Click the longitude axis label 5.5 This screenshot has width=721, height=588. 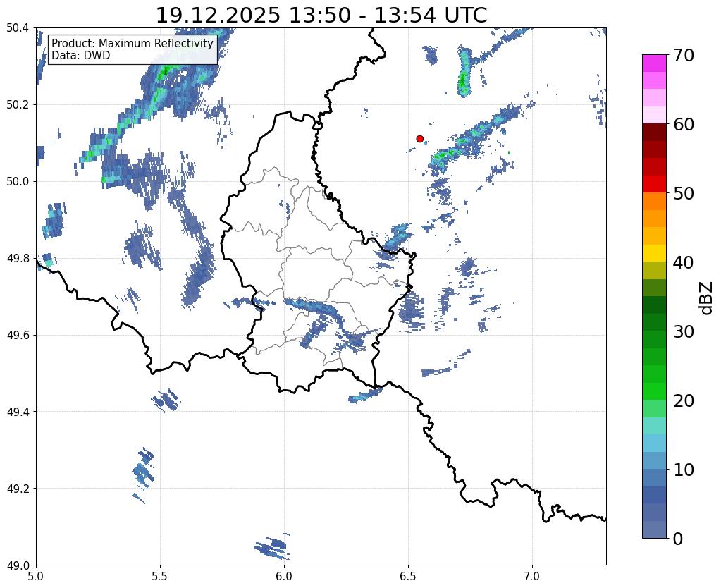(160, 576)
